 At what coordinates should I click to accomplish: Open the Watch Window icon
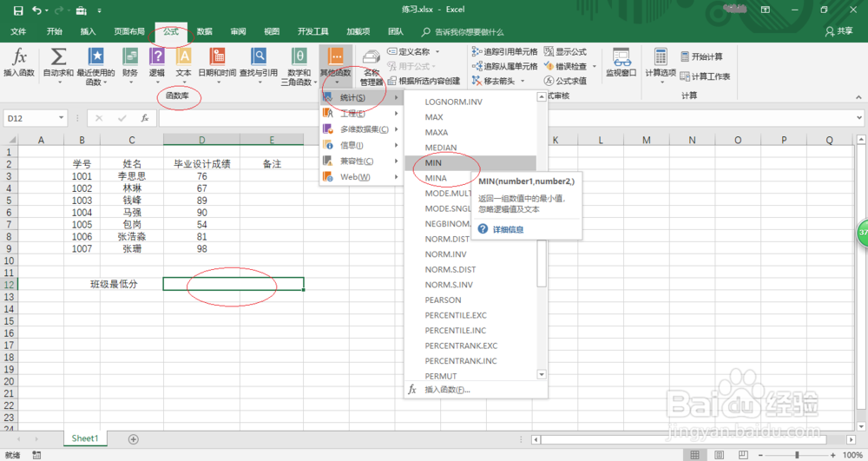coord(621,57)
